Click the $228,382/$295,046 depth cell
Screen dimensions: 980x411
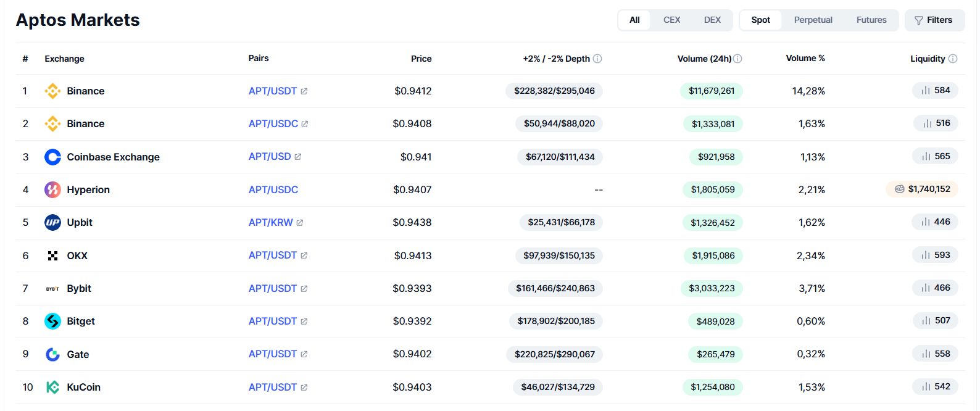click(x=554, y=91)
